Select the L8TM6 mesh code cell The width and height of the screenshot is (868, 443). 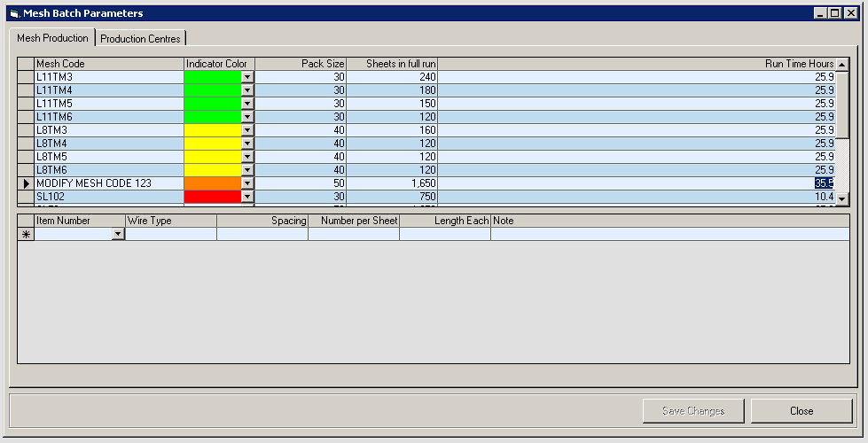[x=109, y=170]
